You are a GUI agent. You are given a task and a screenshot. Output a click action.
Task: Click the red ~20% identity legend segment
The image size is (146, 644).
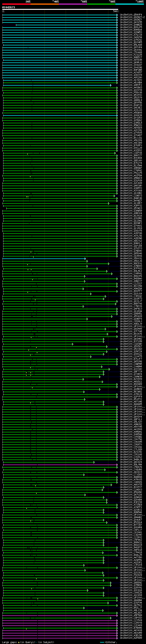(16, 4)
